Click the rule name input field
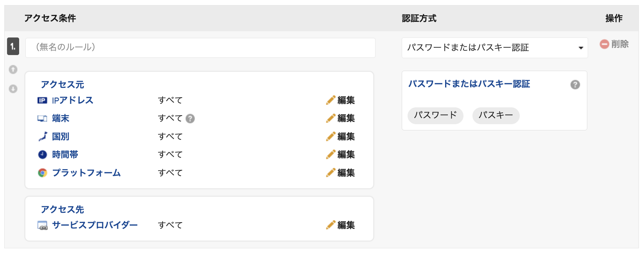Viewport: 644px width, 253px height. (200, 48)
